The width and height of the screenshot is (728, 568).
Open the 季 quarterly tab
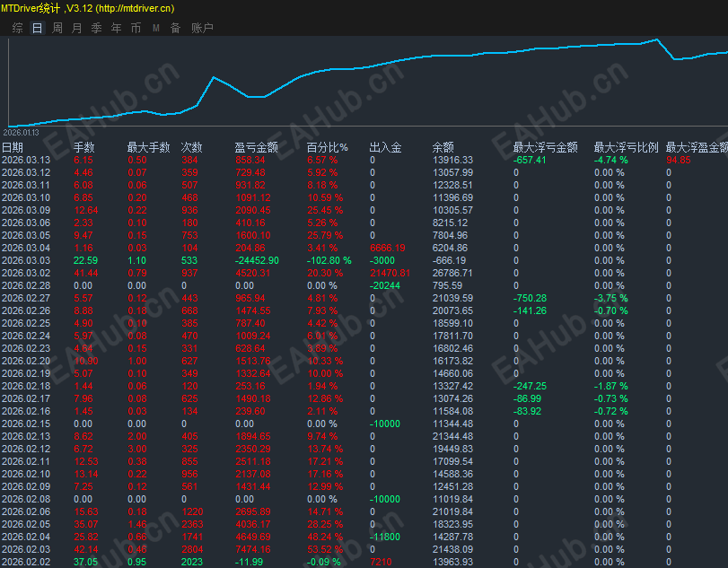click(97, 28)
